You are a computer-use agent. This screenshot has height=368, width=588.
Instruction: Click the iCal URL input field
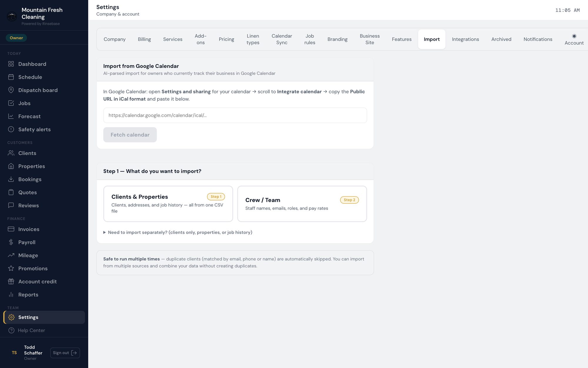coord(235,115)
